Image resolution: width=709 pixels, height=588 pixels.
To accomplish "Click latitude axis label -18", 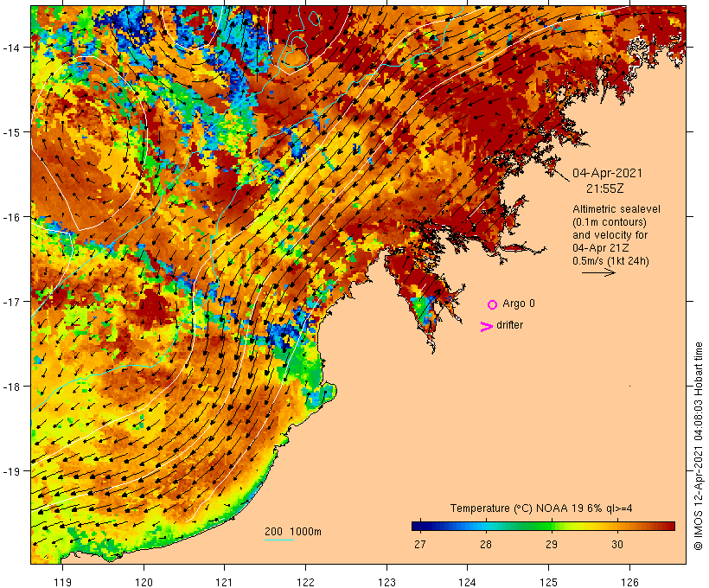I will pyautogui.click(x=11, y=386).
